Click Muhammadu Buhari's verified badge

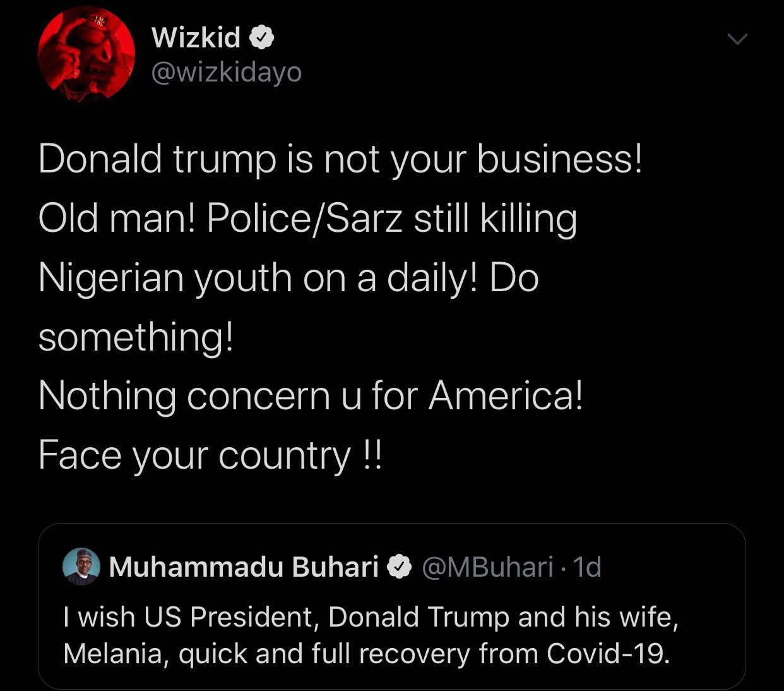coord(399,567)
